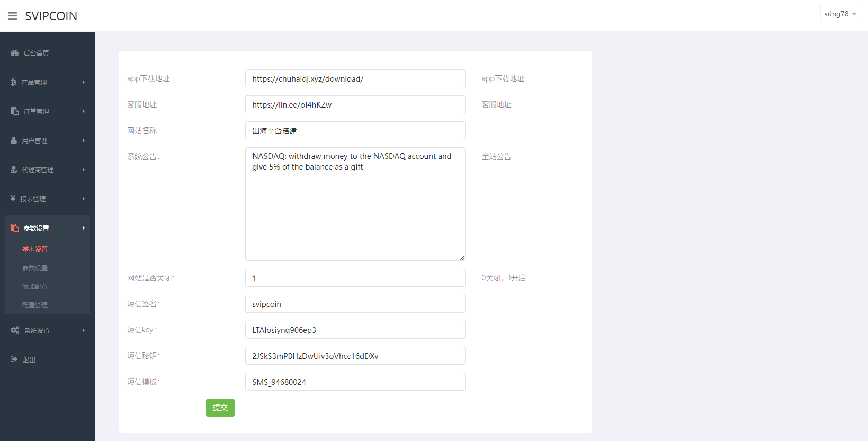Click the order icon next to 订单管理
This screenshot has width=868, height=441.
tap(14, 111)
